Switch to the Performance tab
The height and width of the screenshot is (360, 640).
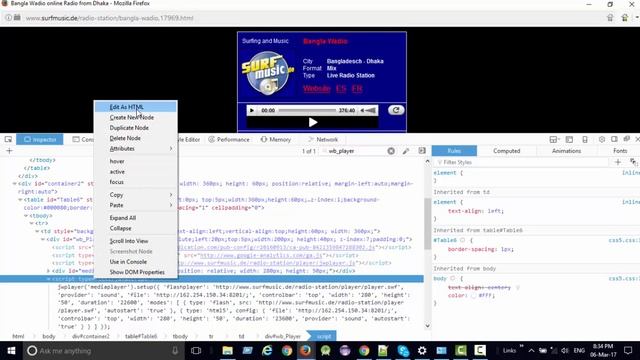[x=229, y=140]
